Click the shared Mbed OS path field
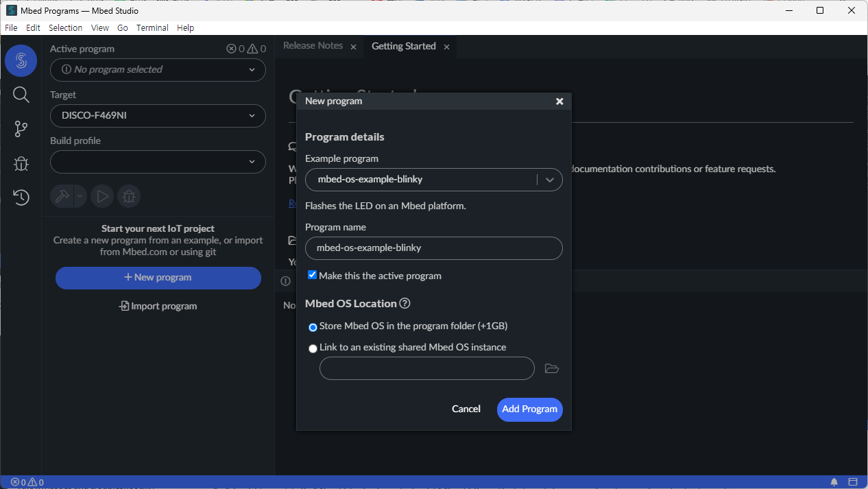The image size is (868, 489). [x=427, y=368]
